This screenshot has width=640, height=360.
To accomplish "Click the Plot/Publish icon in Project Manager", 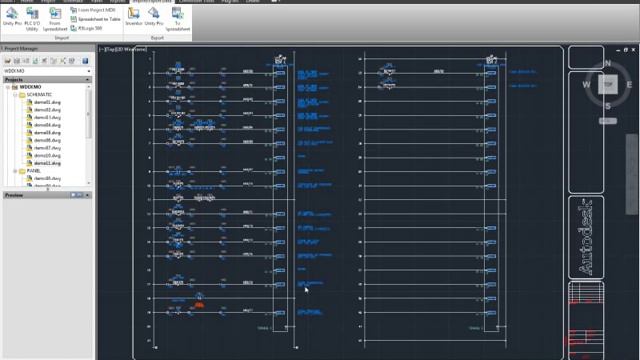I will (x=72, y=61).
